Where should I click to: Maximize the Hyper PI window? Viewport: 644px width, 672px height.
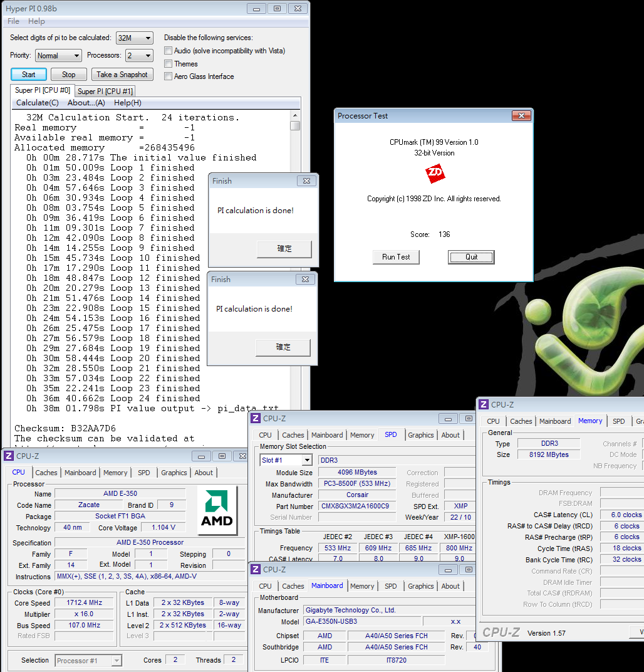tap(277, 9)
